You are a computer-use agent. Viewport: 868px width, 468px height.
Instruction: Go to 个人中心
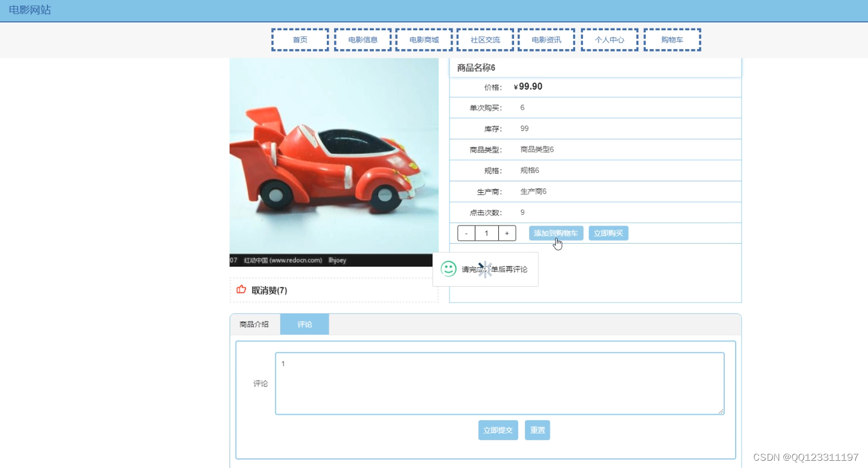click(x=609, y=40)
